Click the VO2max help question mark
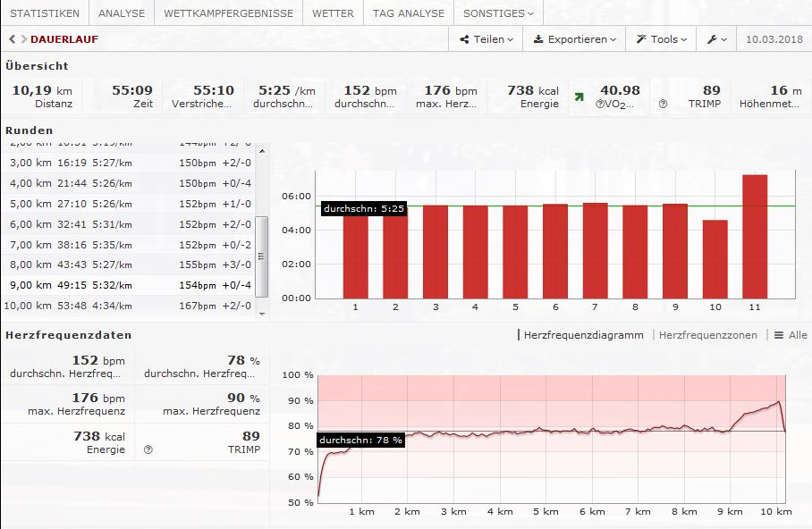 click(600, 104)
